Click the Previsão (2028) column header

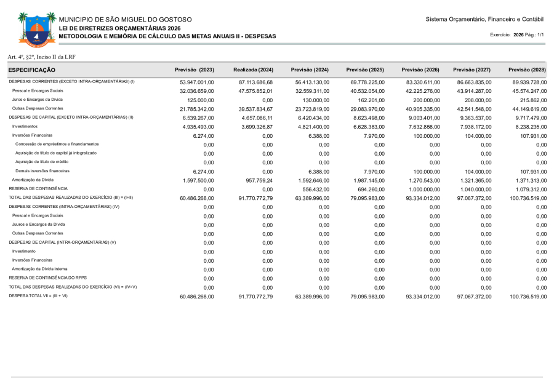527,70
